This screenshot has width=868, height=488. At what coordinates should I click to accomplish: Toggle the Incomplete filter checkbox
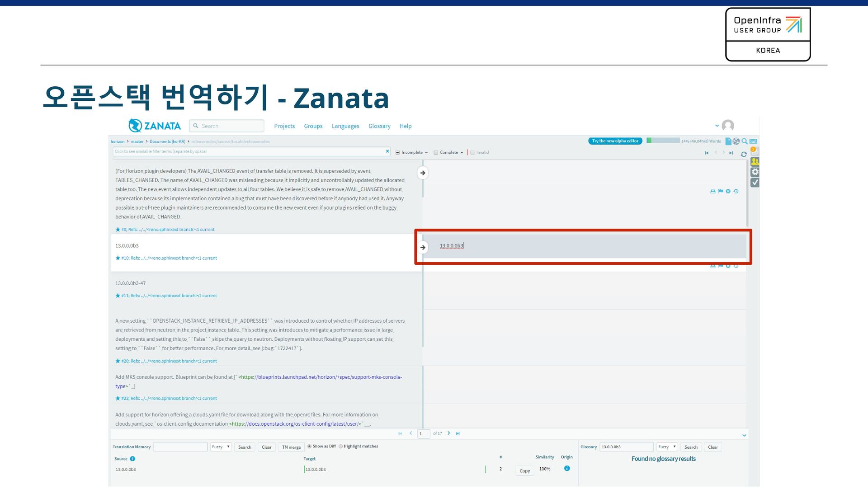(398, 153)
